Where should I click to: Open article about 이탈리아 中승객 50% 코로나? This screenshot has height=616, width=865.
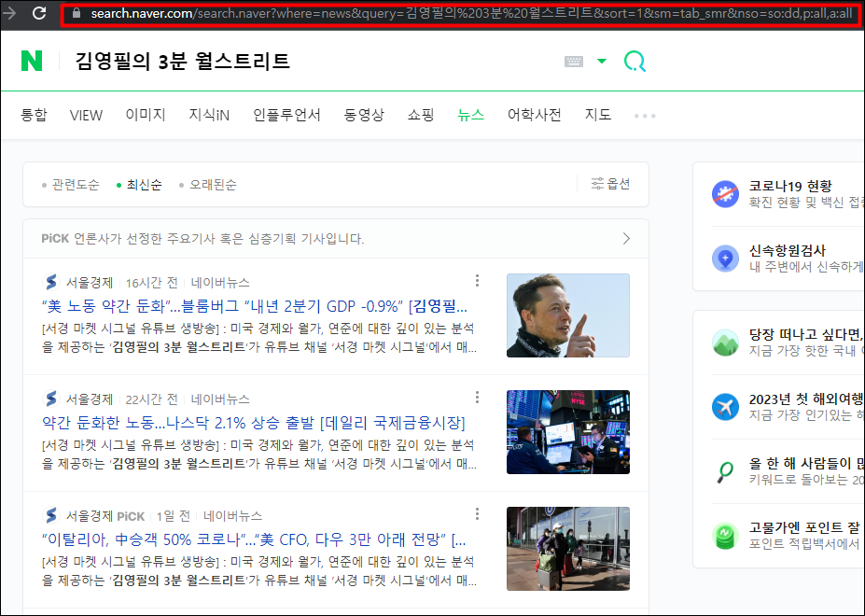[x=255, y=539]
